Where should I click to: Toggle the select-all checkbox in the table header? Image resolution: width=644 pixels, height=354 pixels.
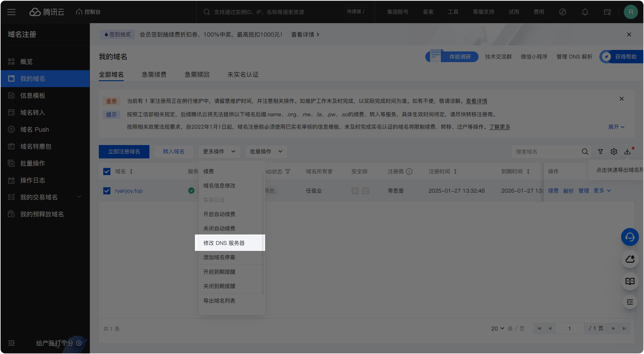point(107,171)
